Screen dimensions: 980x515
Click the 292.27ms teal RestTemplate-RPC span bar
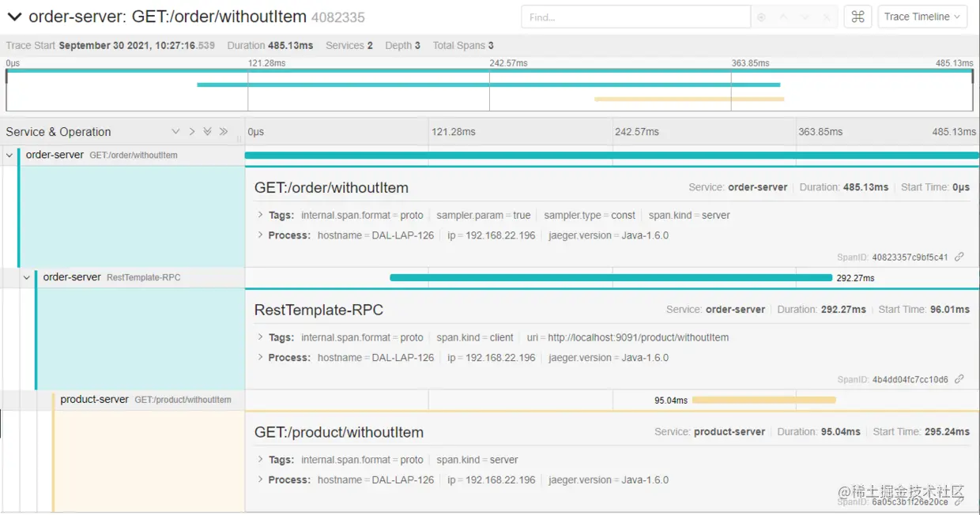click(x=611, y=278)
